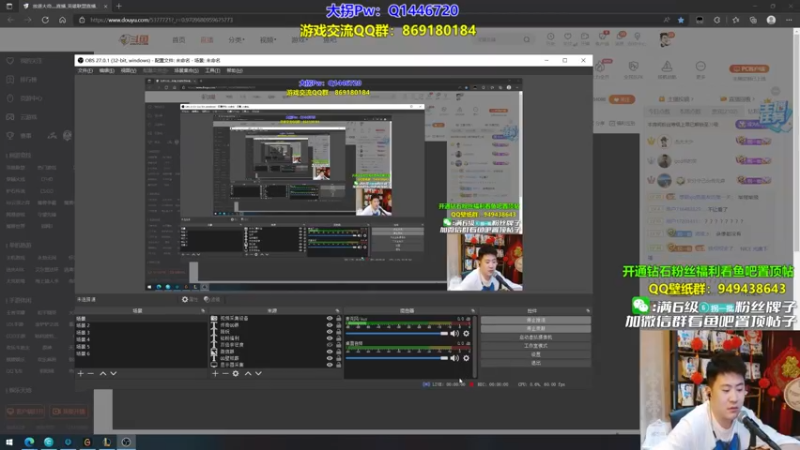
Task: Expand Douyu 游戏 dropdown in nav
Action: coord(299,40)
